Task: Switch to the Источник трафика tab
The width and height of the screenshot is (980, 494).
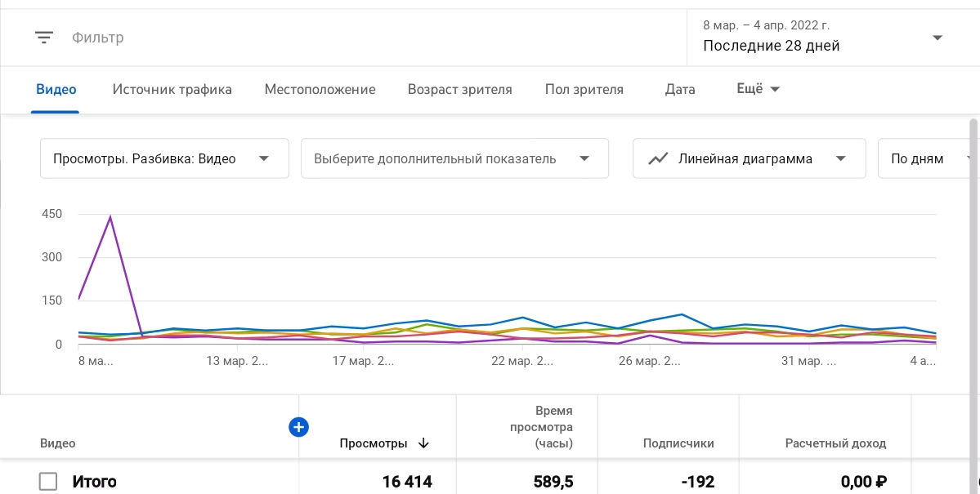Action: (x=172, y=90)
